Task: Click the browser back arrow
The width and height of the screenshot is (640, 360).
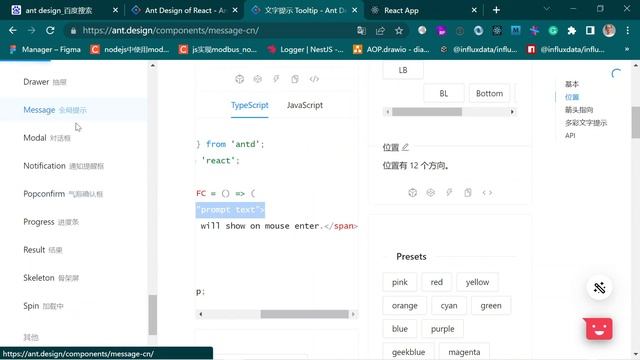Action: point(13,31)
